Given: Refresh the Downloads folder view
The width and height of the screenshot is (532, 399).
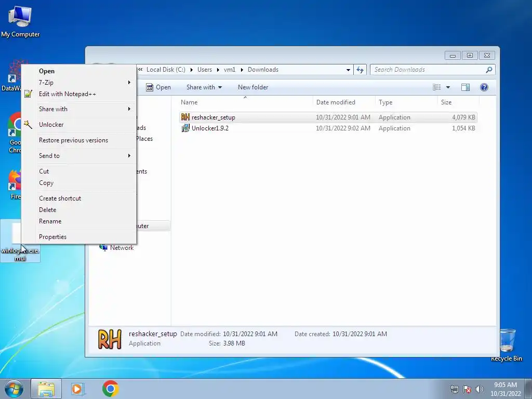Looking at the screenshot, I should [360, 70].
